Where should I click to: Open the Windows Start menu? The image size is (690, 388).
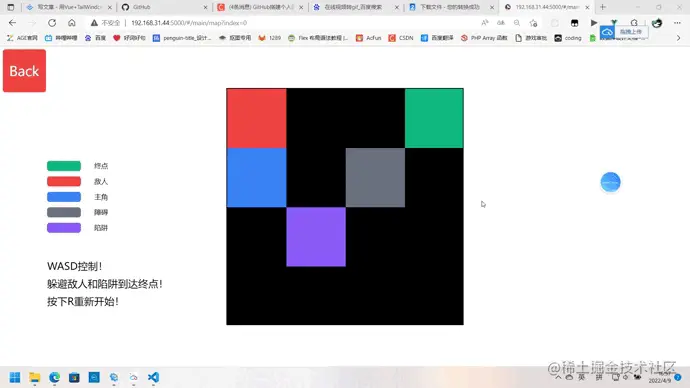pos(15,377)
